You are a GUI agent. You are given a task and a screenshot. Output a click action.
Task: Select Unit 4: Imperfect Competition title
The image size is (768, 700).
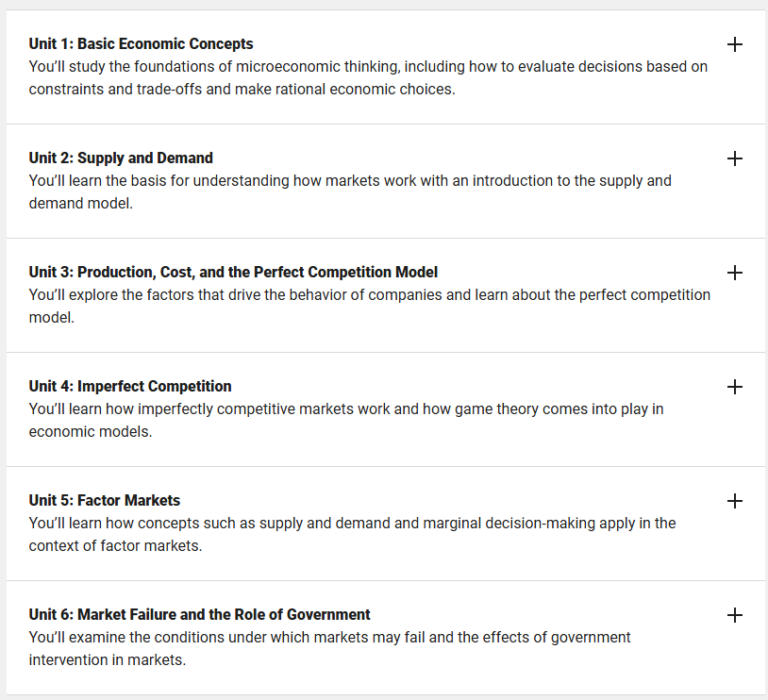[130, 387]
